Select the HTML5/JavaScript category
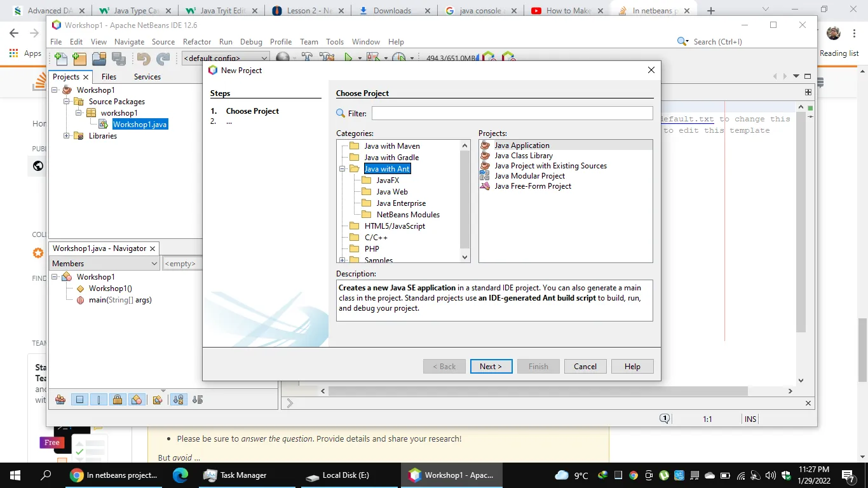 [395, 226]
